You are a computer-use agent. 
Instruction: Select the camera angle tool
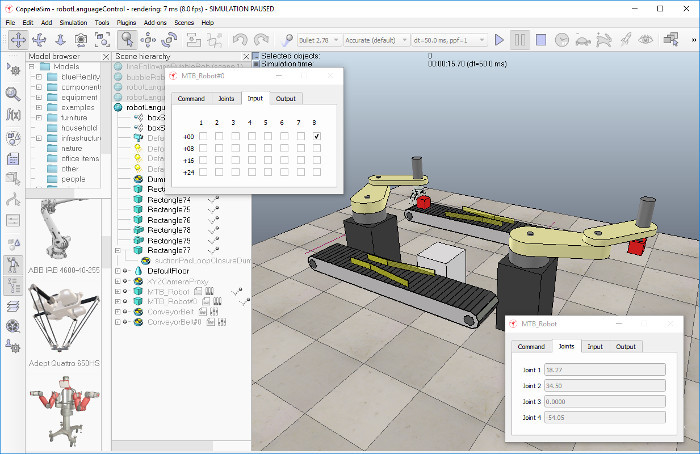click(x=81, y=40)
